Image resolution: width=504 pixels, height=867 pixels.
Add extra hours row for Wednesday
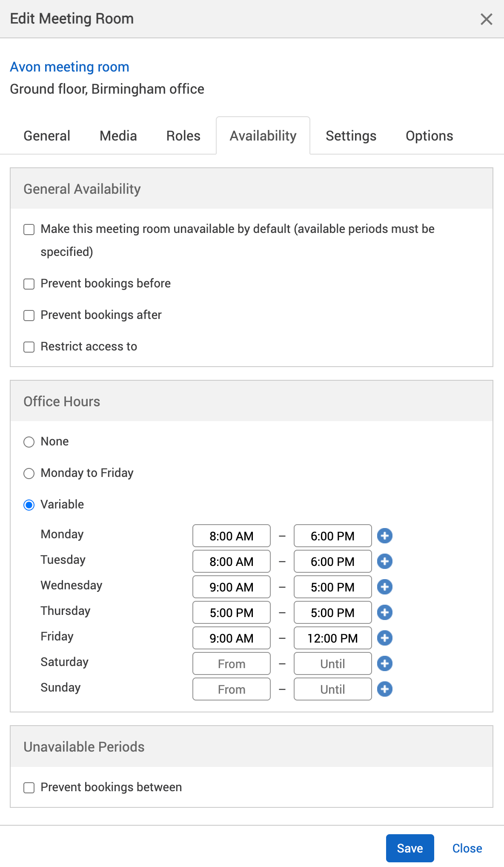coord(384,587)
